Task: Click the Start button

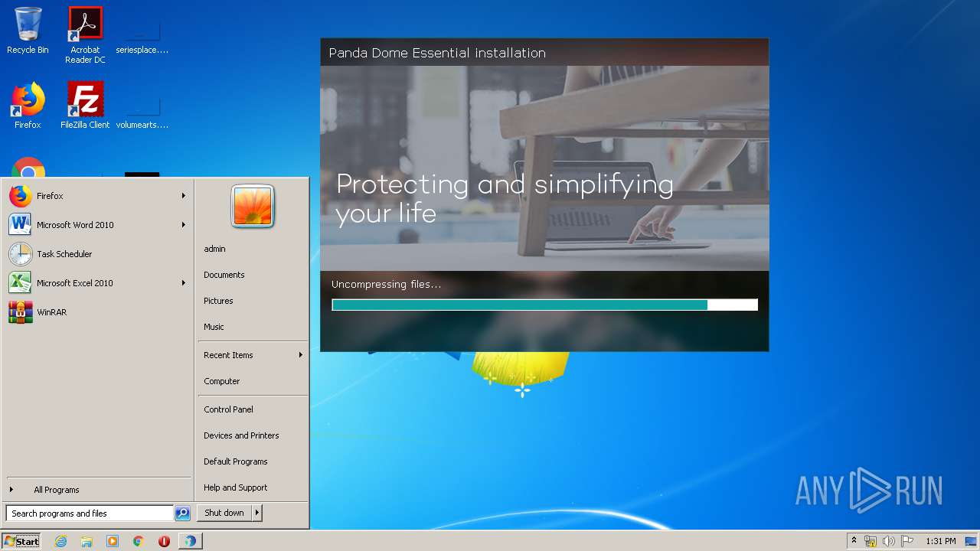Action: tap(21, 541)
